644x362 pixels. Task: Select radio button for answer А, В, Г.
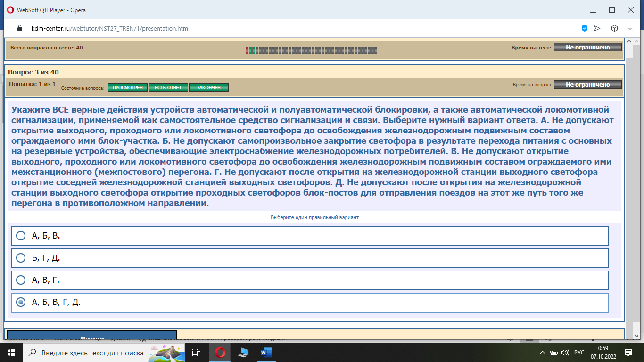pyautogui.click(x=21, y=280)
